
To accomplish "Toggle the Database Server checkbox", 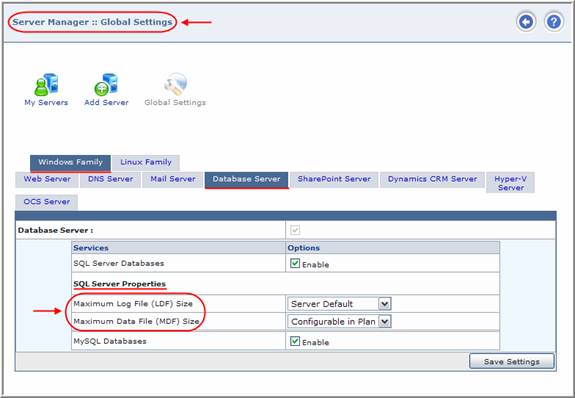I will click(x=295, y=230).
